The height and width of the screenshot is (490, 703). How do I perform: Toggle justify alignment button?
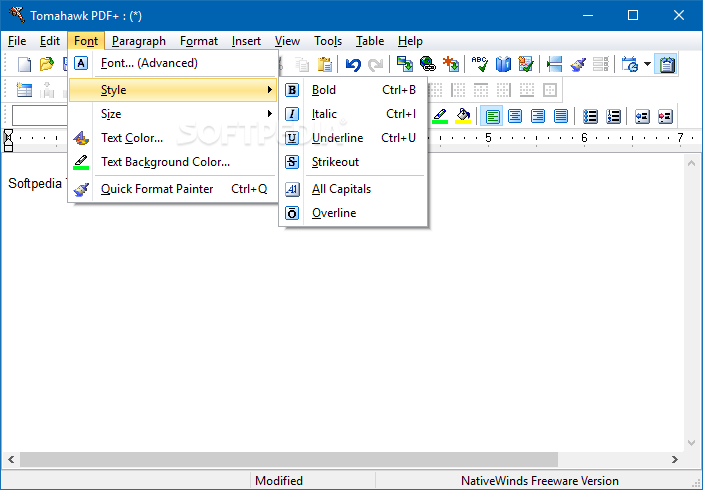coord(560,116)
